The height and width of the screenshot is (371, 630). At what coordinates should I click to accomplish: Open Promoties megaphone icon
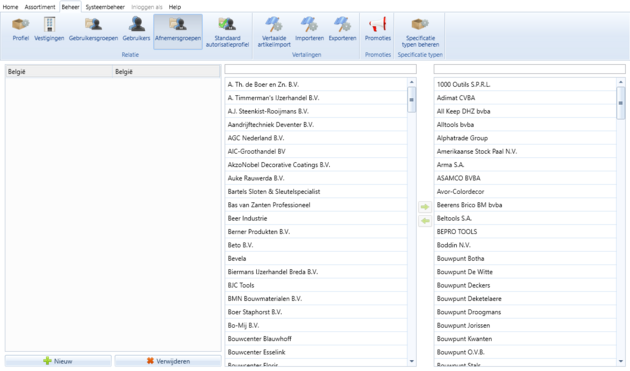point(378,29)
